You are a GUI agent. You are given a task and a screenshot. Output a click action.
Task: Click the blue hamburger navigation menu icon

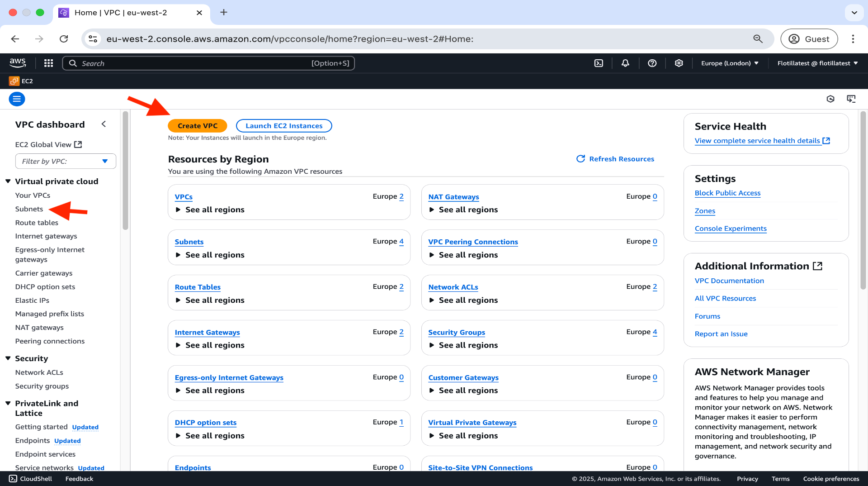click(17, 99)
